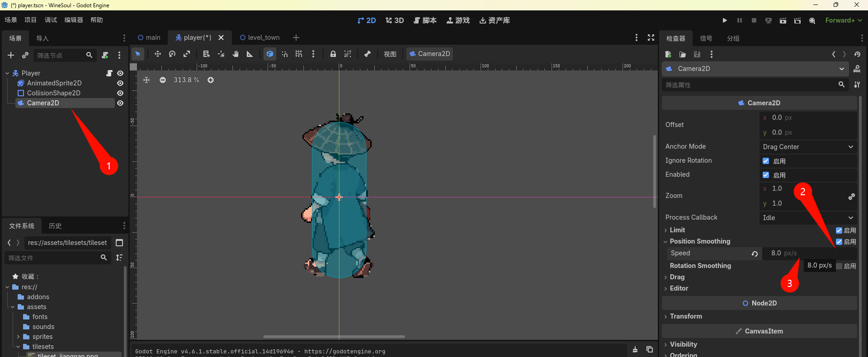Enable the Rotation Smoothing checkbox
Image resolution: width=868 pixels, height=357 pixels.
(x=839, y=266)
